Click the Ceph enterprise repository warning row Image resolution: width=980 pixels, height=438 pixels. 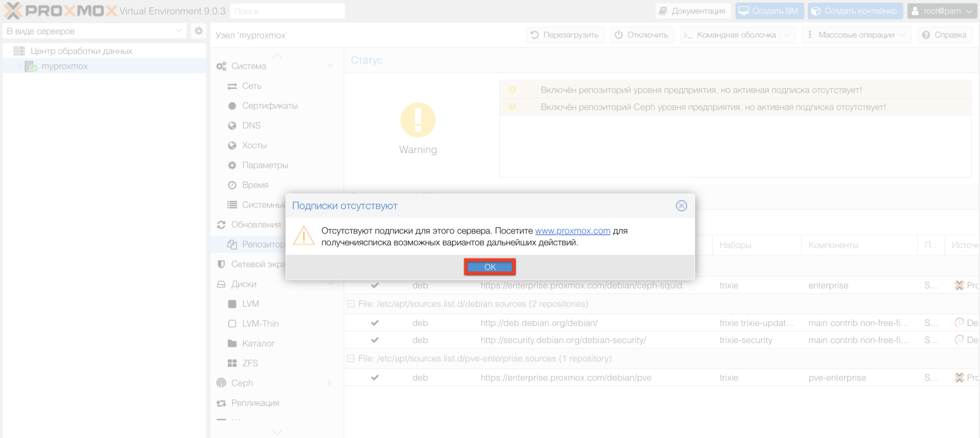(736, 107)
